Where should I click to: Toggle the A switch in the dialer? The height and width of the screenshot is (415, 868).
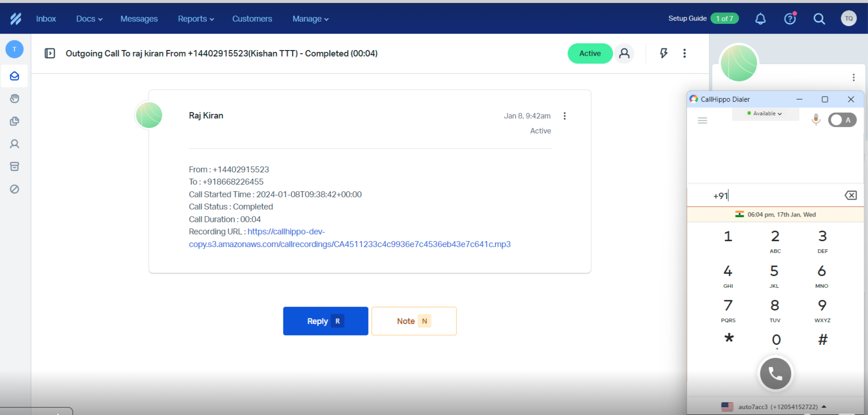tap(842, 120)
